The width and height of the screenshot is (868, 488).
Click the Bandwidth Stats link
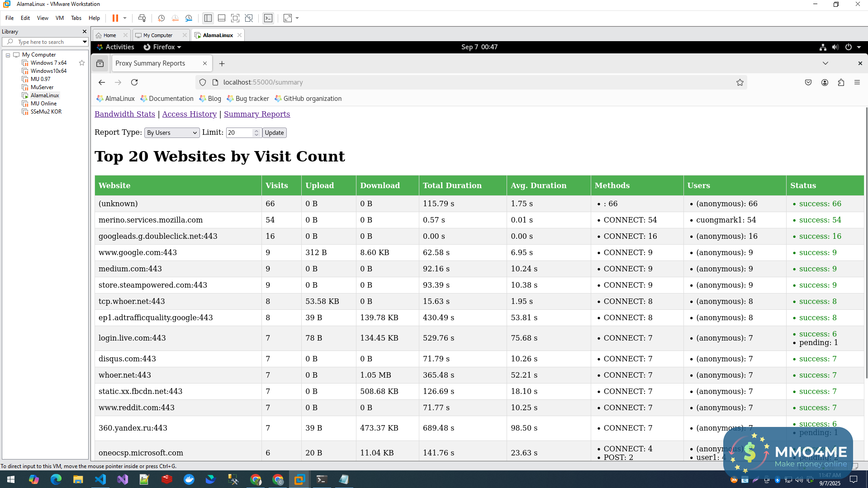pyautogui.click(x=125, y=114)
